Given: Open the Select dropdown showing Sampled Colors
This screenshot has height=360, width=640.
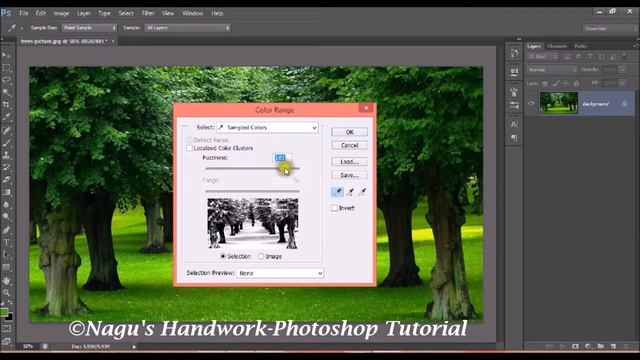Looking at the screenshot, I should coord(267,127).
